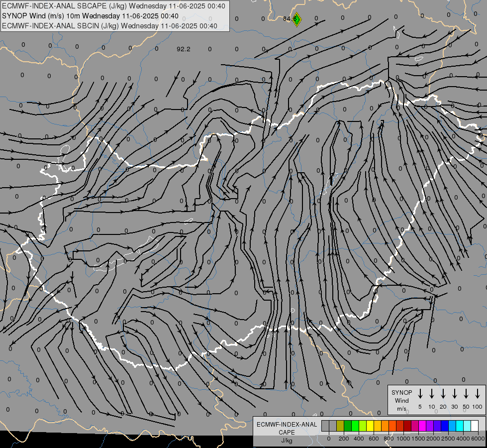The width and height of the screenshot is (487, 448).
Task: Select the pale cyan swatch after 4000
Action: click(467, 426)
